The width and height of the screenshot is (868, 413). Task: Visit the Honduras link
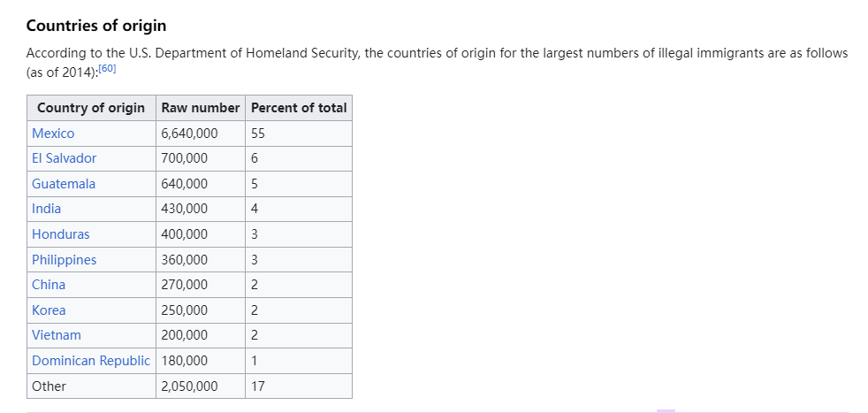click(x=61, y=234)
